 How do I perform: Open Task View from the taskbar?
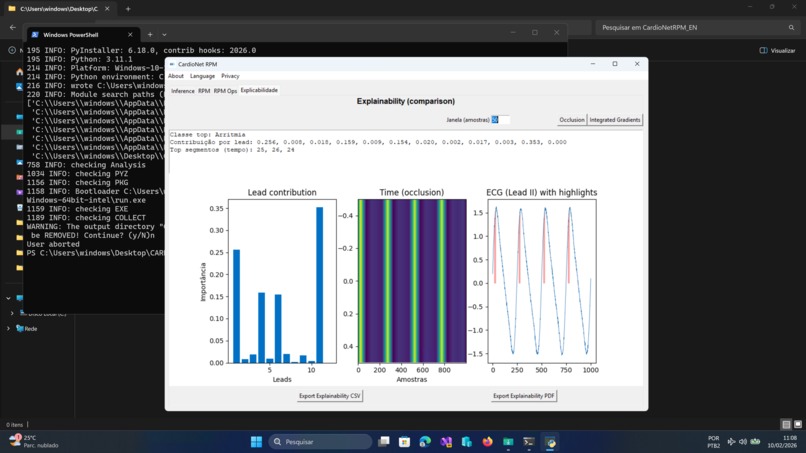pos(383,442)
